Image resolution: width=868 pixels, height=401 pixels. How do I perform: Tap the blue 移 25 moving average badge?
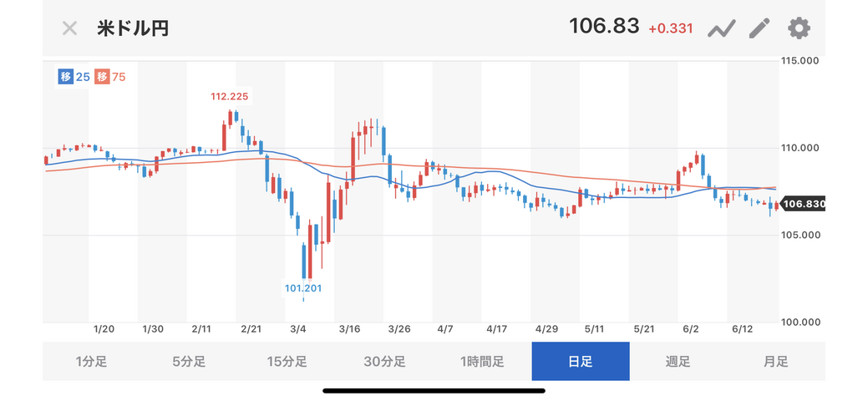(75, 77)
